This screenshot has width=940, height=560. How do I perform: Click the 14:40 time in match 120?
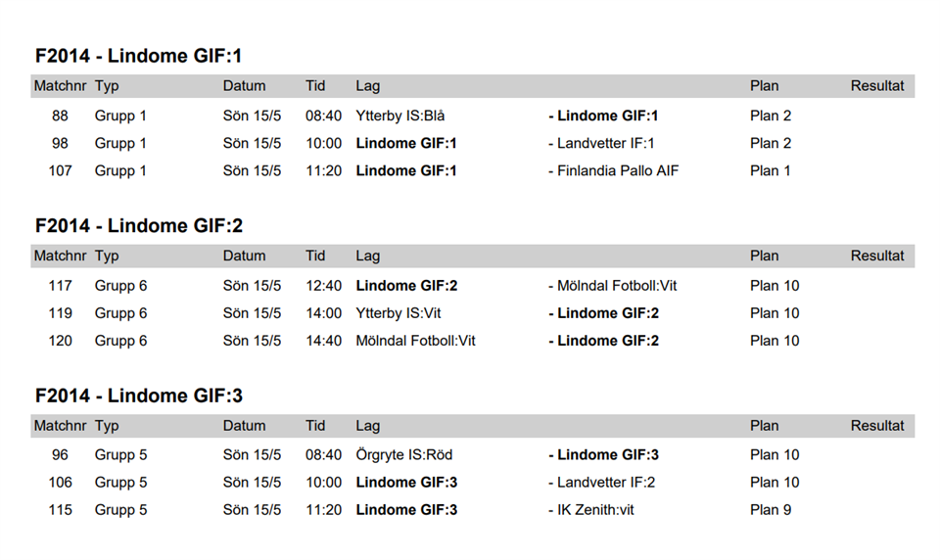(324, 341)
